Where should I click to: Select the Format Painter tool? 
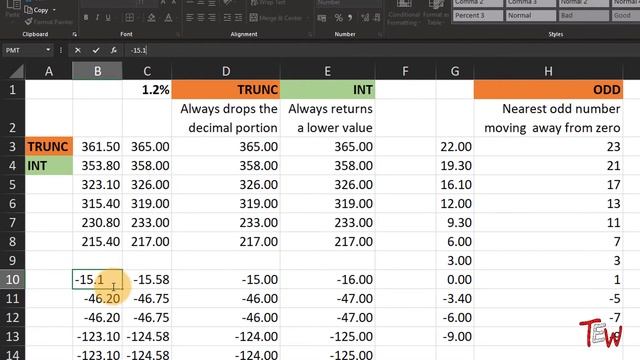click(x=48, y=22)
